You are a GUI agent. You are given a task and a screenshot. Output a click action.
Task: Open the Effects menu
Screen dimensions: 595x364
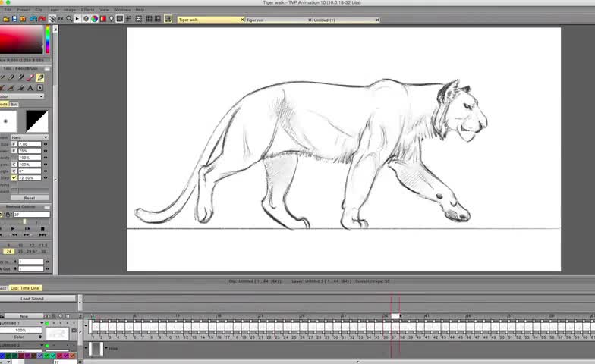[x=88, y=9]
